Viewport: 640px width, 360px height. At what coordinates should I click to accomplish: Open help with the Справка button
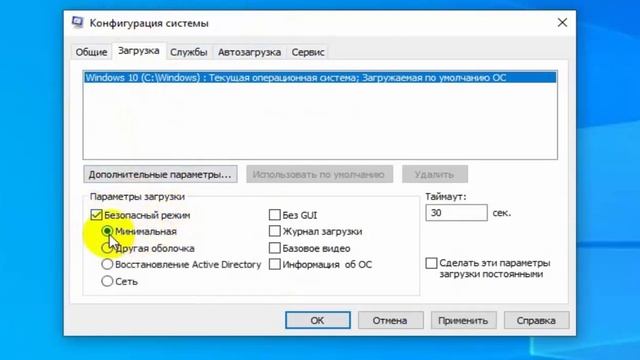pyautogui.click(x=536, y=320)
